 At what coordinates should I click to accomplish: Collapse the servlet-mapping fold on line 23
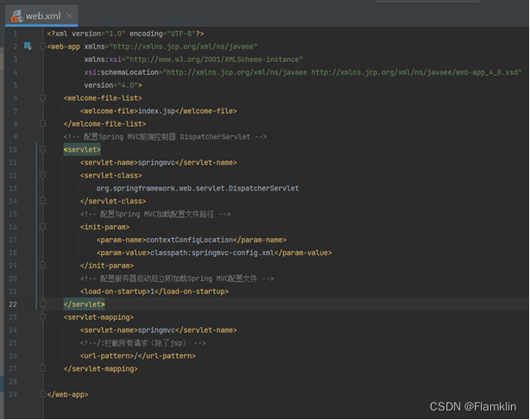coord(42,317)
